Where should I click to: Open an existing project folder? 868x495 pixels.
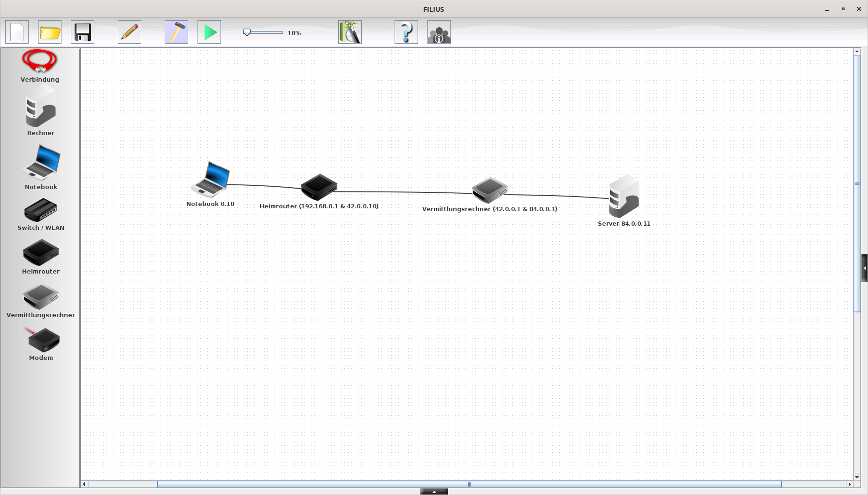tap(50, 32)
